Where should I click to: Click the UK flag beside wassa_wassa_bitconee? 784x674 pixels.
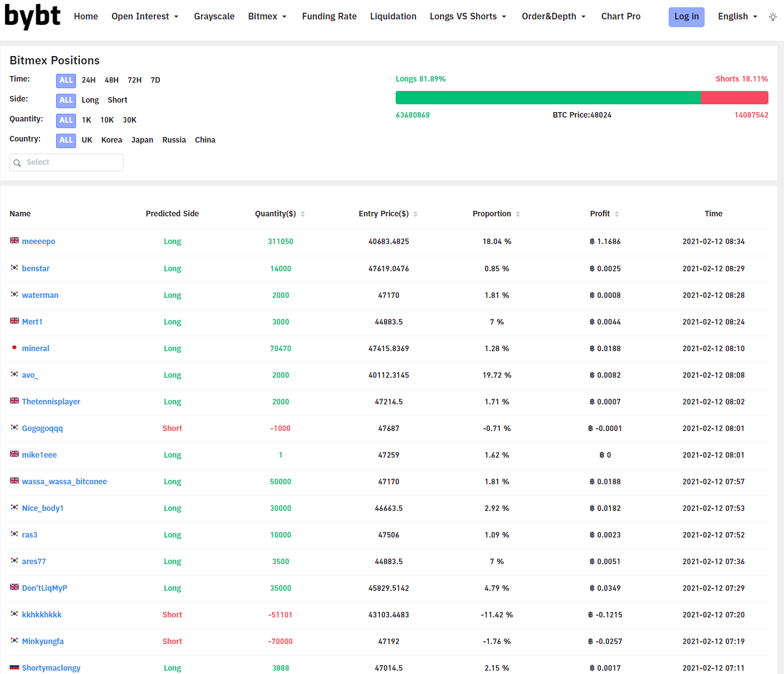14,480
